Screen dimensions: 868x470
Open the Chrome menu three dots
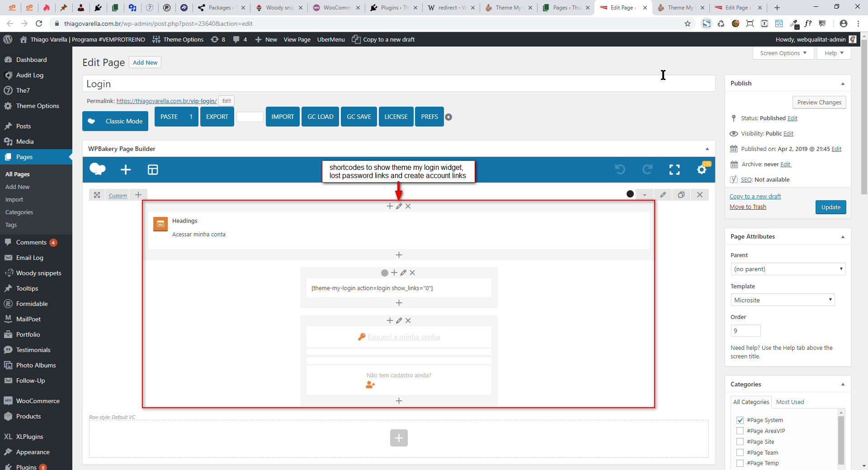(858, 23)
